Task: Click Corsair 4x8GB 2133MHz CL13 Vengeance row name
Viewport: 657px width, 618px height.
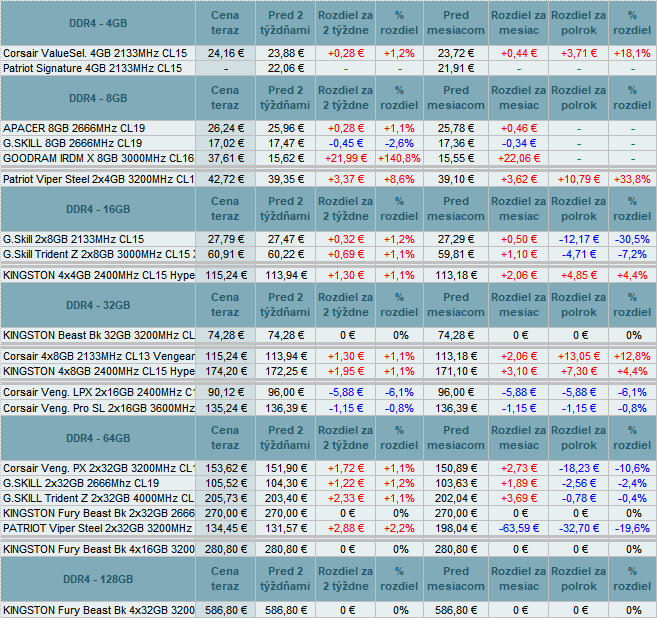Action: [x=98, y=356]
